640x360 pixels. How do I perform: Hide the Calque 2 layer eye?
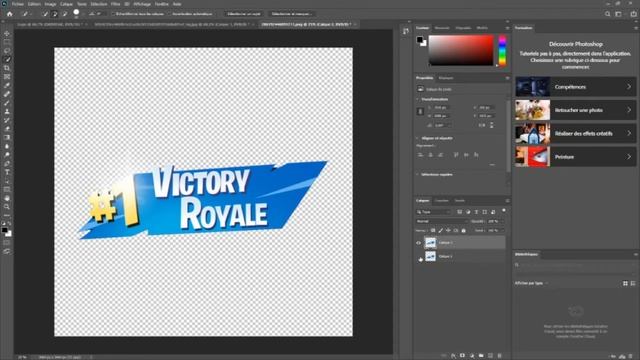pos(418,243)
